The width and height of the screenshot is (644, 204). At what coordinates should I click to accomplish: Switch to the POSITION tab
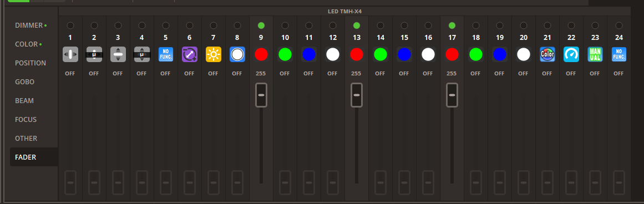[x=34, y=63]
